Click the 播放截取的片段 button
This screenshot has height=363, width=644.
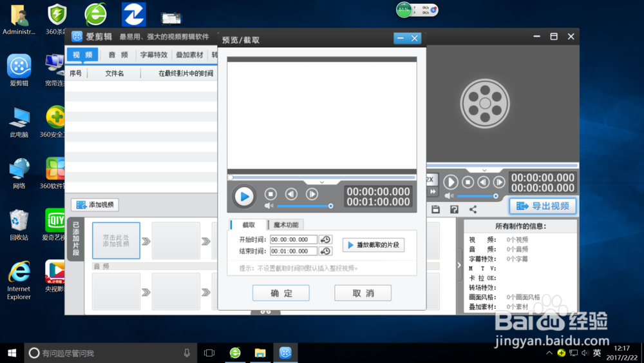coord(374,245)
